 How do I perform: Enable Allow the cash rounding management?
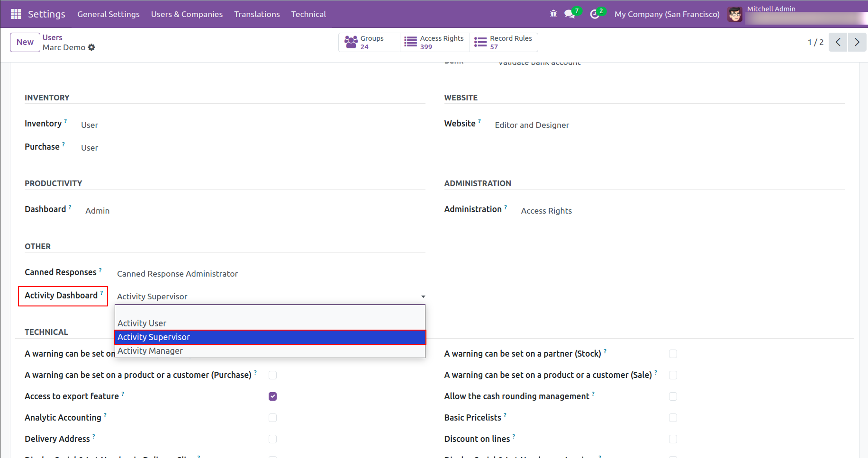tap(673, 396)
